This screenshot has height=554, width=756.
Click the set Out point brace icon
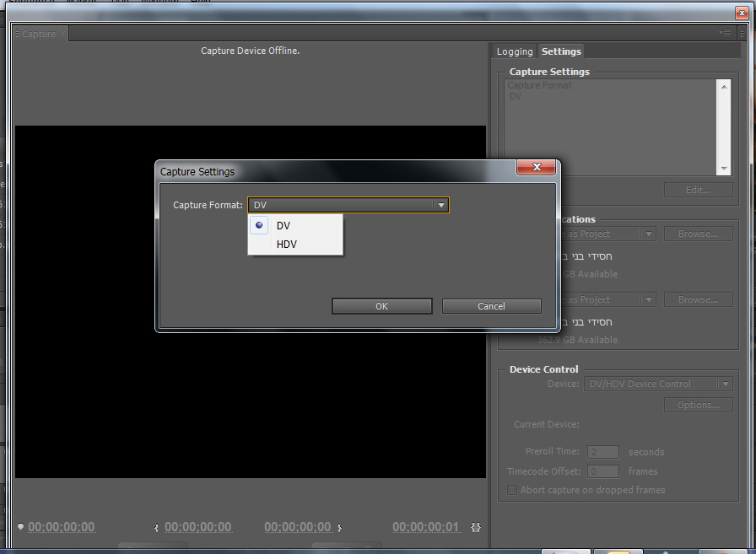click(339, 528)
